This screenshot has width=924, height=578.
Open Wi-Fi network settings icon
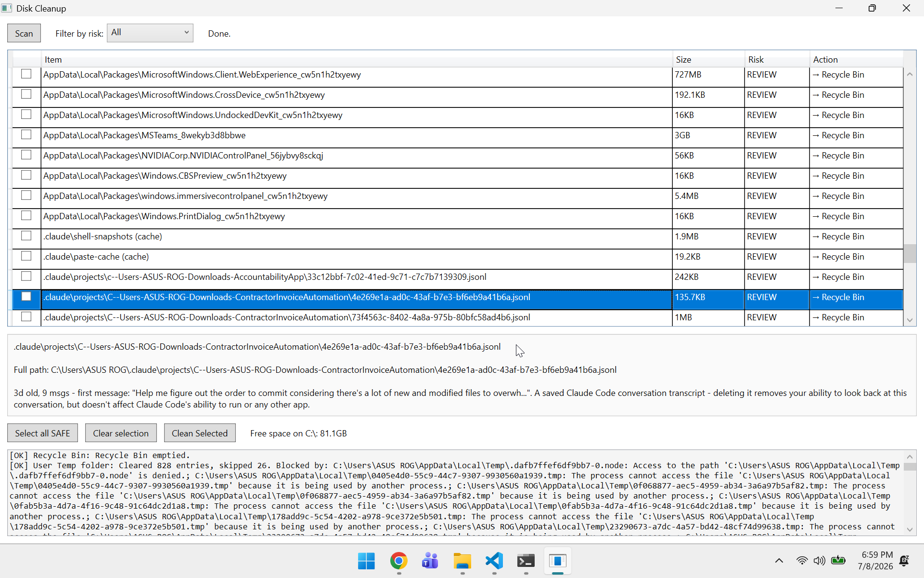click(x=802, y=561)
